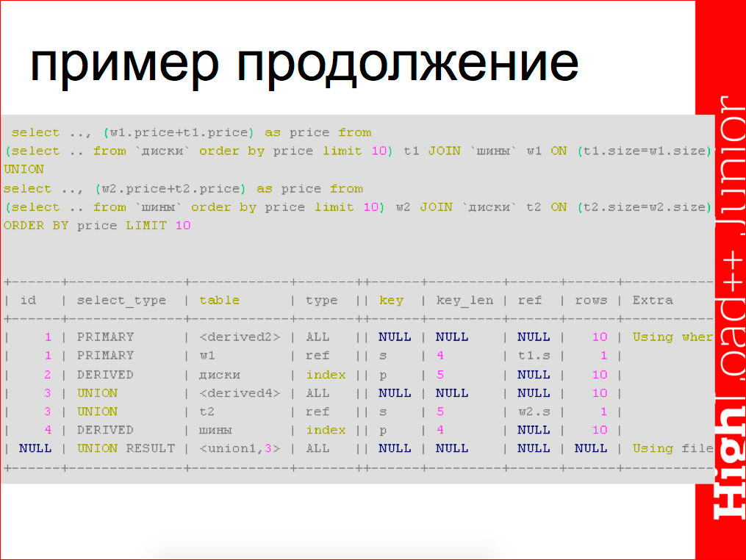This screenshot has width=746, height=560.
Task: Select the PRIMARY row with id 1
Action: 103,337
